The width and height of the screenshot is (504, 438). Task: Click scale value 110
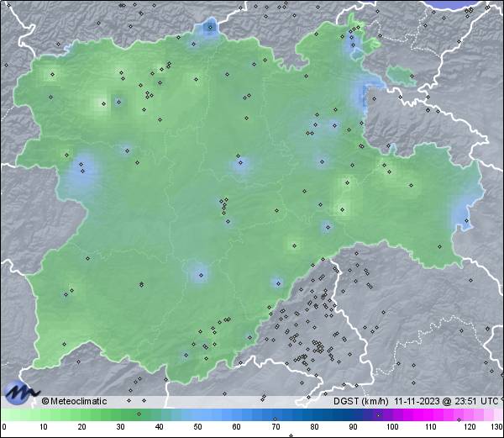click(x=431, y=427)
